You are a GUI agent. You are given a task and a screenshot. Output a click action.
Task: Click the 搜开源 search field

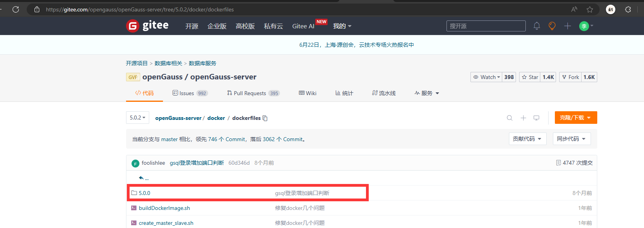coord(486,26)
